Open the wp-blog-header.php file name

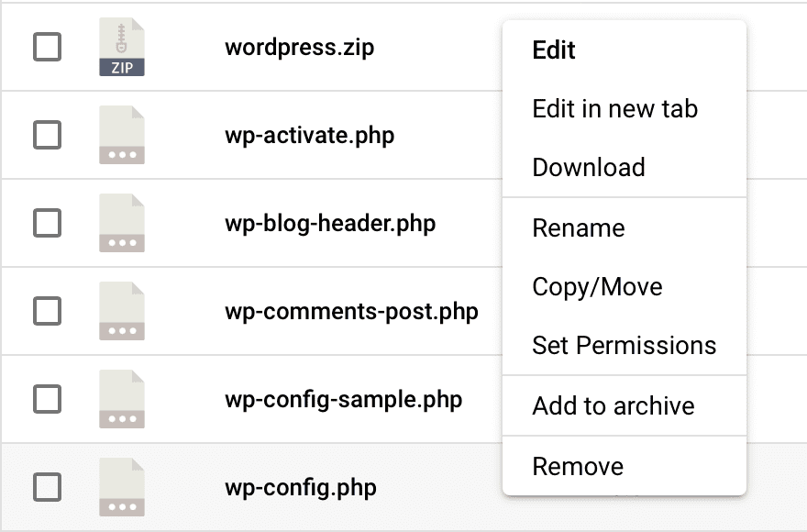pos(332,223)
